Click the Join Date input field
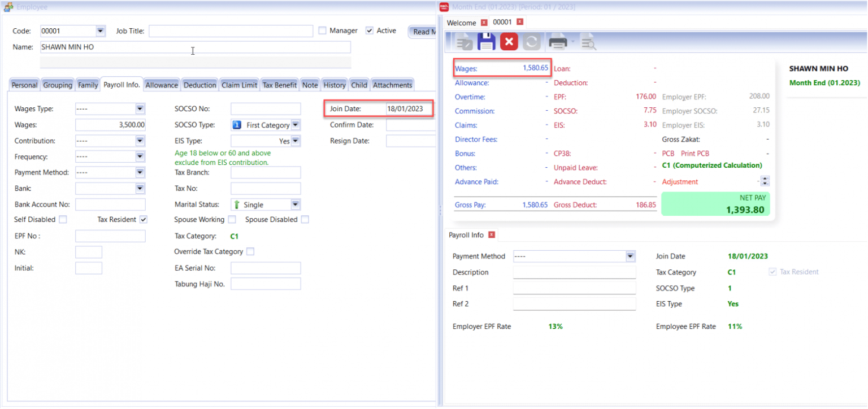 [x=408, y=109]
